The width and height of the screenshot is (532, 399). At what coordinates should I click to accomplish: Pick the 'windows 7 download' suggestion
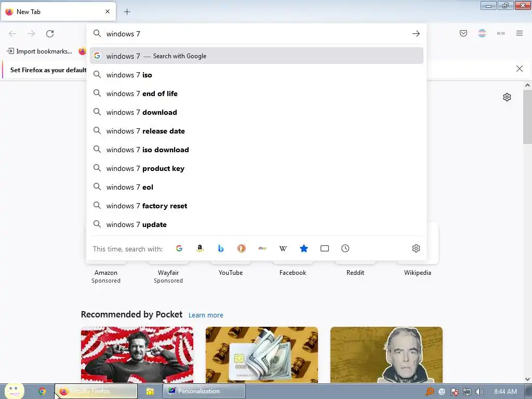[x=257, y=112]
